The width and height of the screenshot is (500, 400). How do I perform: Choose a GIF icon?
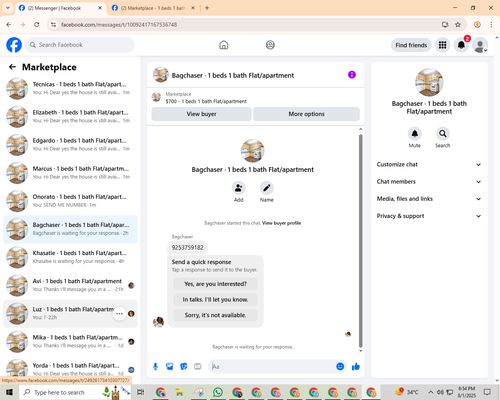tap(198, 367)
